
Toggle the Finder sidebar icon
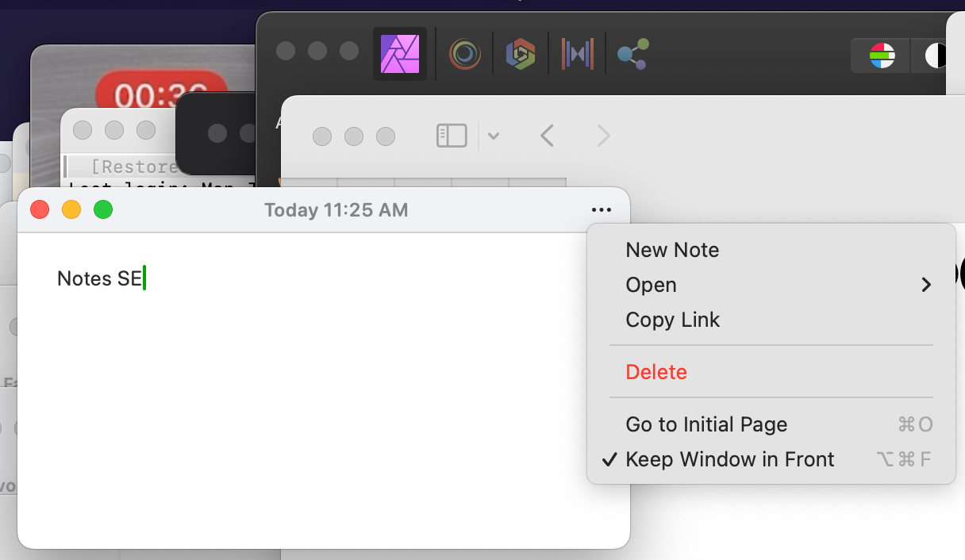click(452, 136)
